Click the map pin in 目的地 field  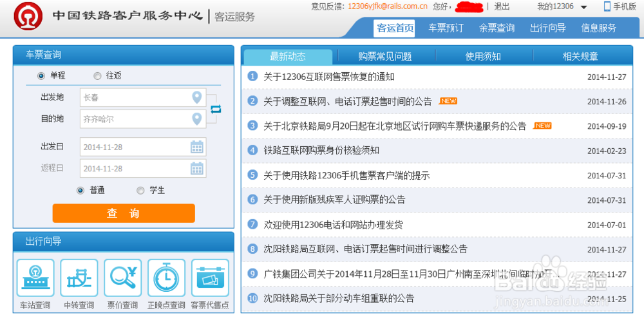tap(197, 119)
